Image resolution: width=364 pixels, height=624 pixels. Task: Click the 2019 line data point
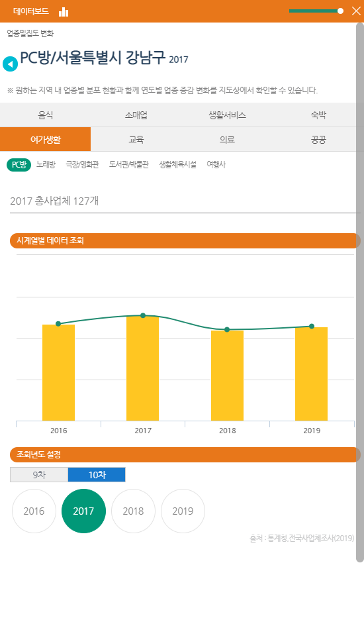(312, 327)
